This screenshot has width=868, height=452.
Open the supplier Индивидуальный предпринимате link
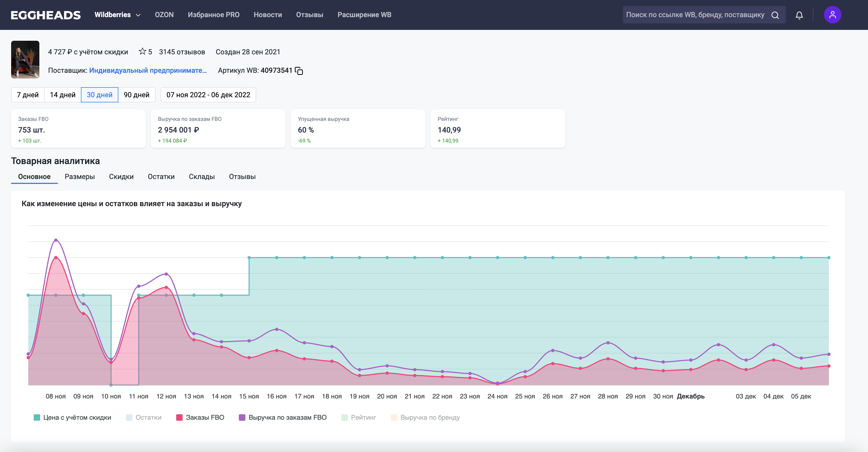coord(148,71)
